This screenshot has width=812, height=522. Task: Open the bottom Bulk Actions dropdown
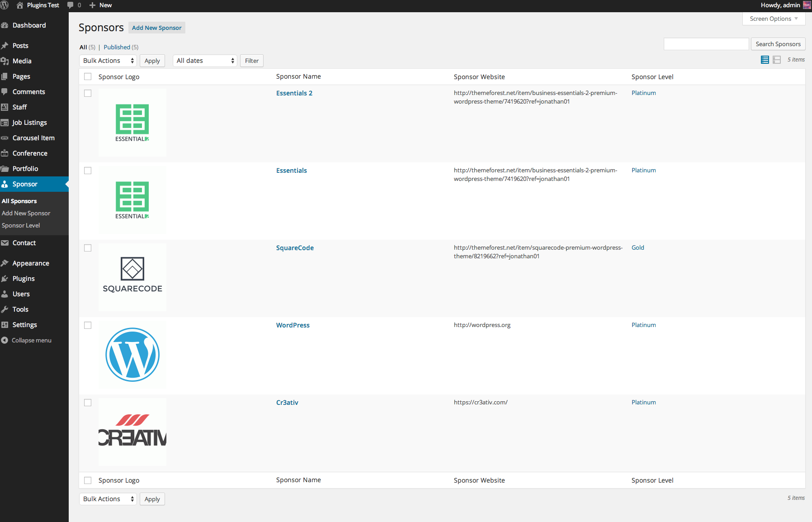tap(108, 499)
